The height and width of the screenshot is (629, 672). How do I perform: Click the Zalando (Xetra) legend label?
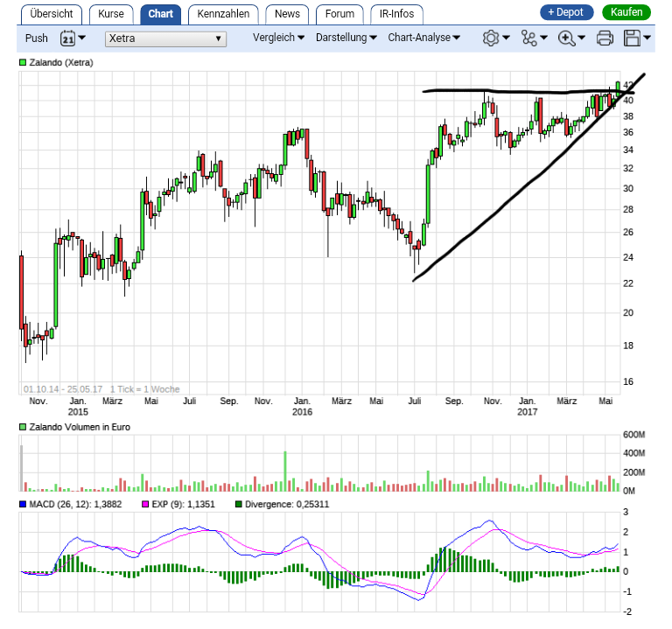[61, 63]
